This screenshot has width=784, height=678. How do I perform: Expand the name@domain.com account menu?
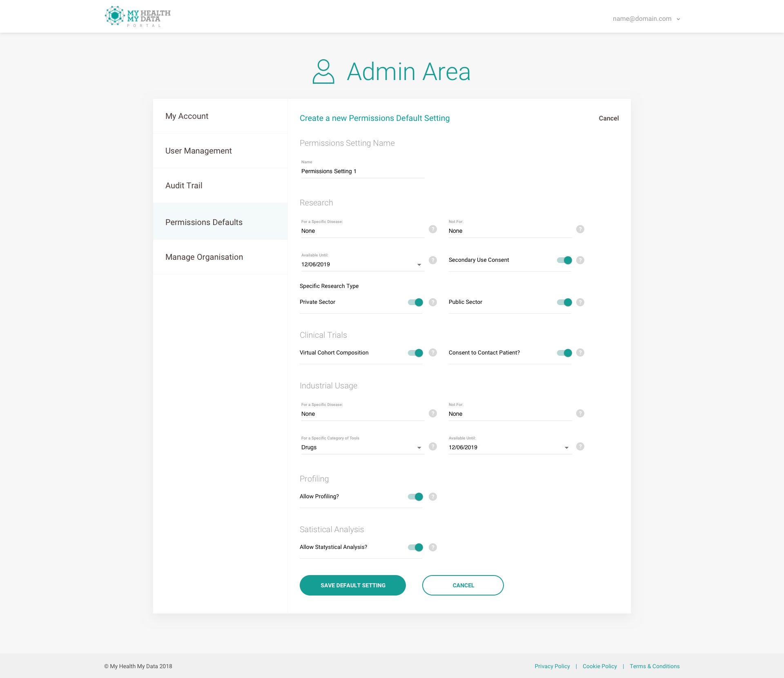[x=646, y=19]
